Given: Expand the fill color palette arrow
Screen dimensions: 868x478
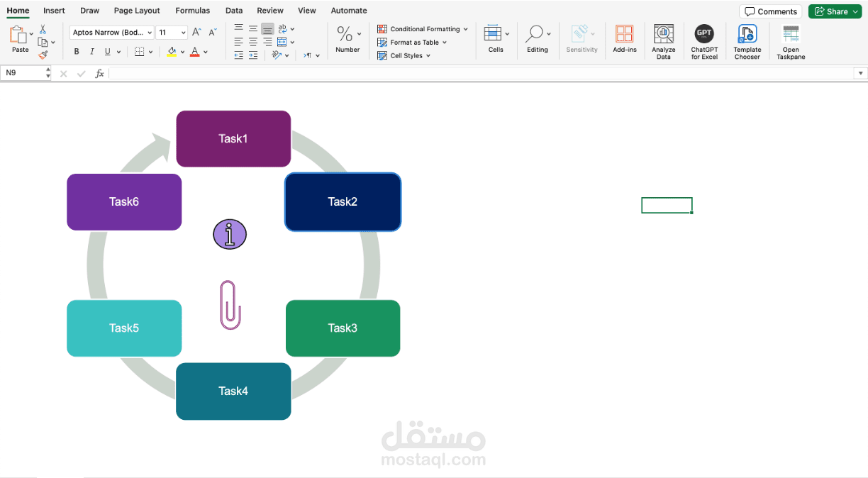Looking at the screenshot, I should (x=182, y=52).
